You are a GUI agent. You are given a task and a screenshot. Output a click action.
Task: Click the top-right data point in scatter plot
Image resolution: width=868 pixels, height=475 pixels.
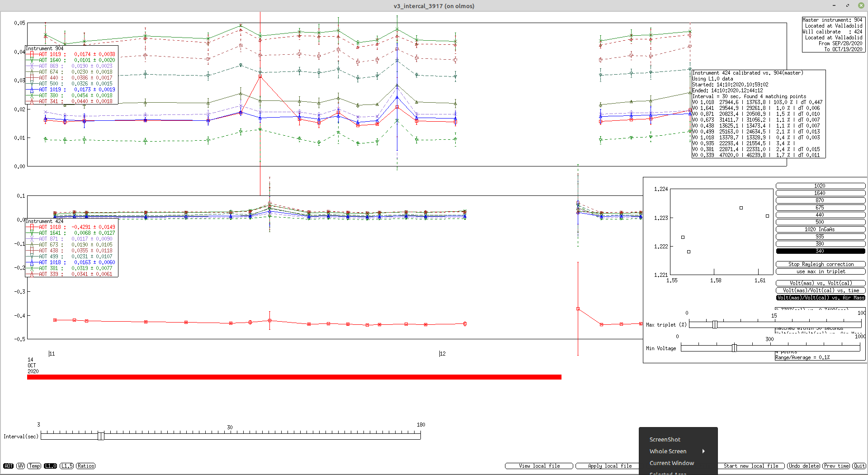tap(767, 216)
